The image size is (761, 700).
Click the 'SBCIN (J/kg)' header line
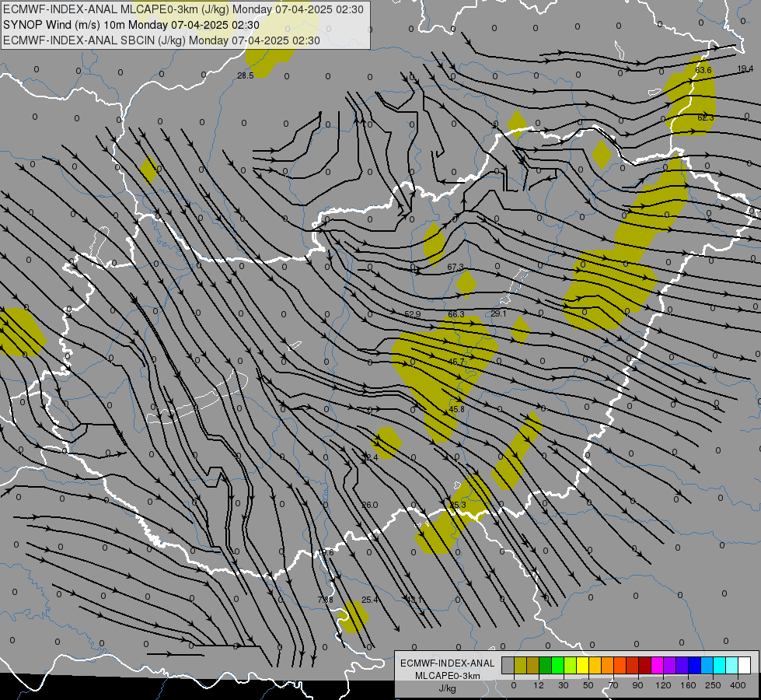[x=161, y=40]
